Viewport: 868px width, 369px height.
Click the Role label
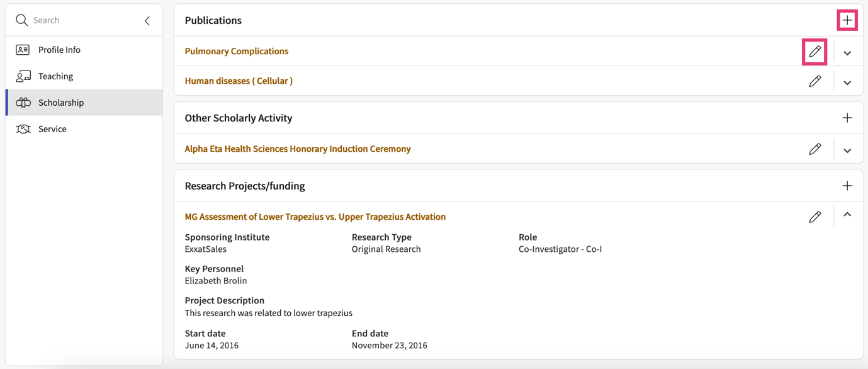(527, 237)
